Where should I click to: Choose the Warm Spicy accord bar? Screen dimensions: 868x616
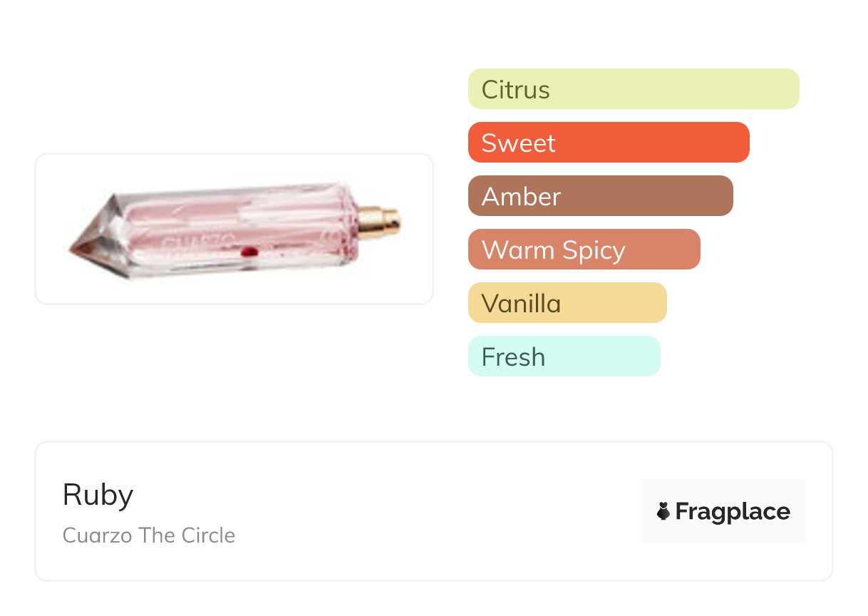(584, 250)
